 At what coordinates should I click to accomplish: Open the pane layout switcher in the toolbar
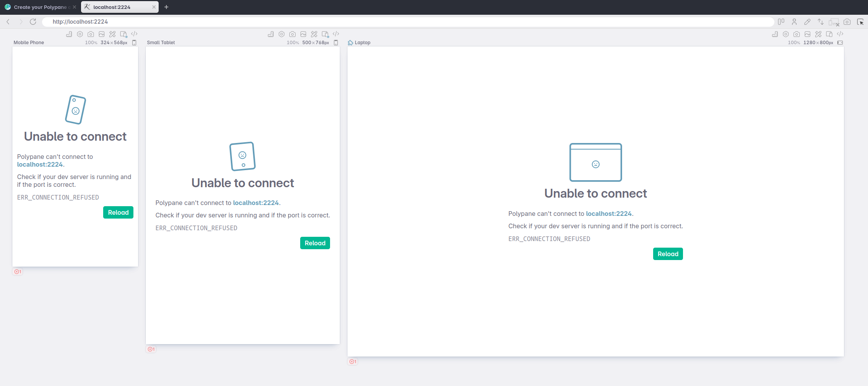pos(782,22)
